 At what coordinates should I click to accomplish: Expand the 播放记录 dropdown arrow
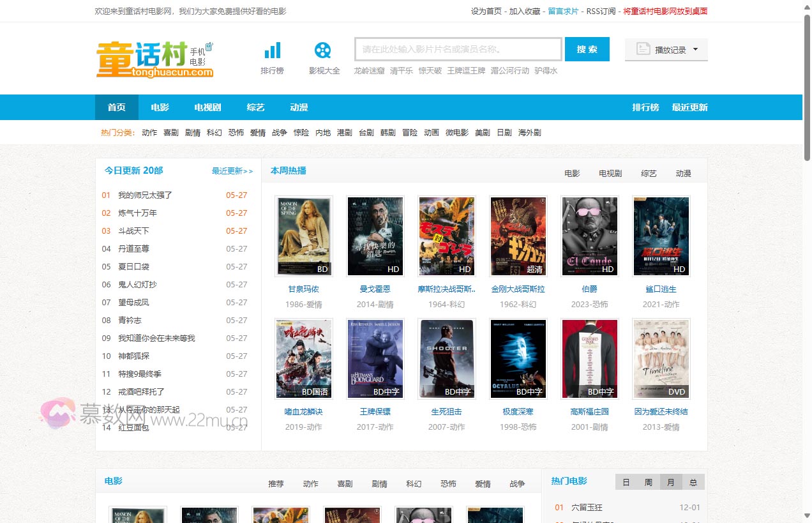coord(695,49)
